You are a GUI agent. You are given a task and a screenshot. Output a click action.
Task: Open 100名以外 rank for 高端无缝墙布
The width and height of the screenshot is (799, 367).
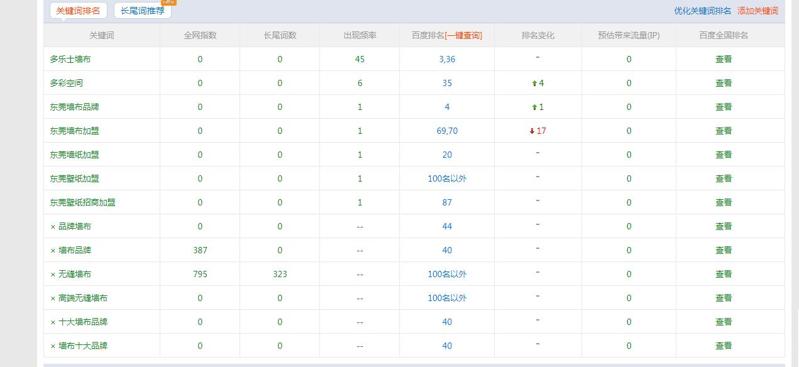pyautogui.click(x=447, y=298)
